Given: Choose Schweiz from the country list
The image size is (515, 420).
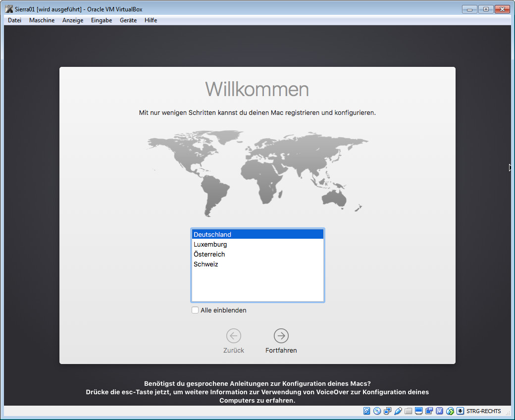Looking at the screenshot, I should pos(206,264).
